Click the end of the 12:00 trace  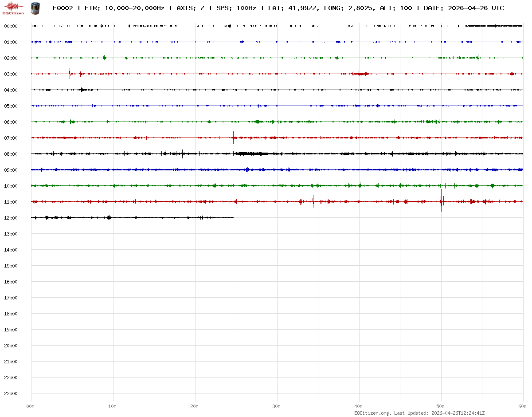[233, 217]
